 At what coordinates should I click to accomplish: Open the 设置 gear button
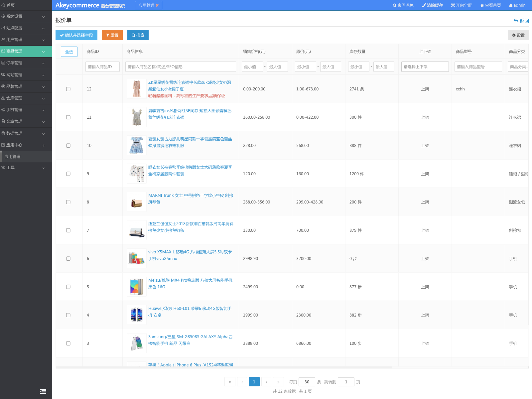click(x=518, y=35)
